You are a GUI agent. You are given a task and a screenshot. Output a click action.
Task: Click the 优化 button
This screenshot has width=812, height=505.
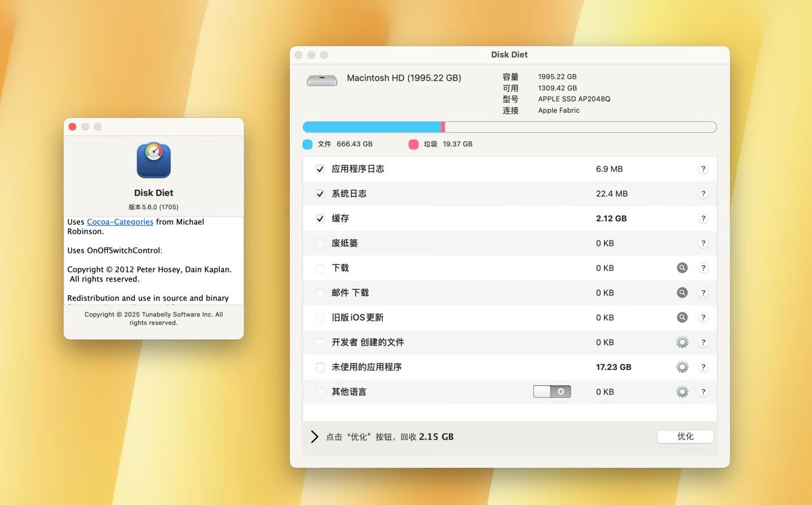coord(685,437)
